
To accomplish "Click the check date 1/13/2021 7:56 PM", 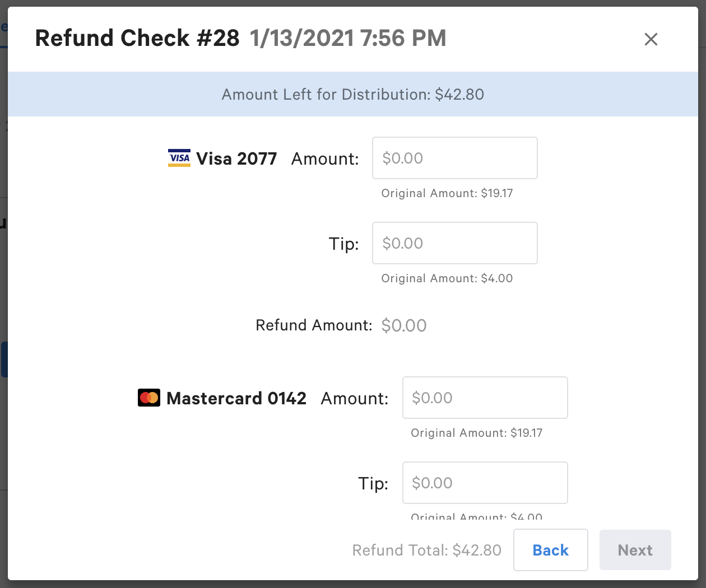I will click(347, 38).
